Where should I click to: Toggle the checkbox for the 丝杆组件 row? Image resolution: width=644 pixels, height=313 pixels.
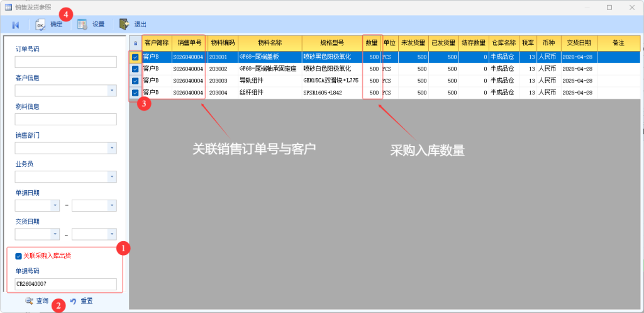135,93
